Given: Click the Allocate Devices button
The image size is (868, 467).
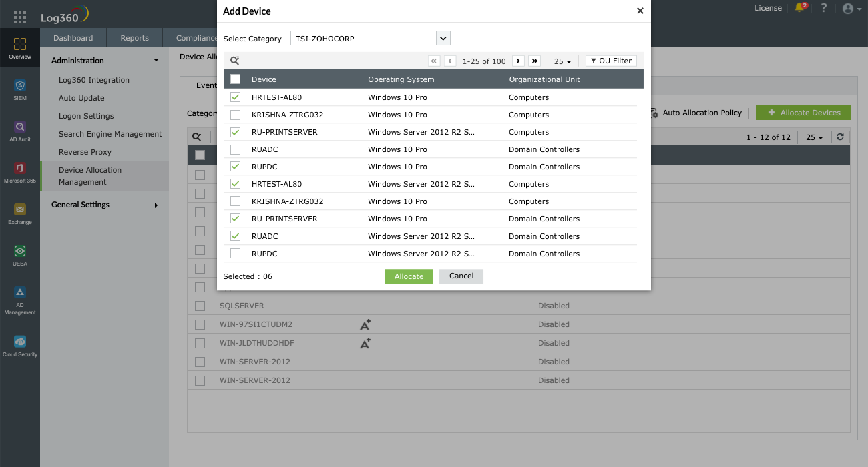Looking at the screenshot, I should 803,113.
